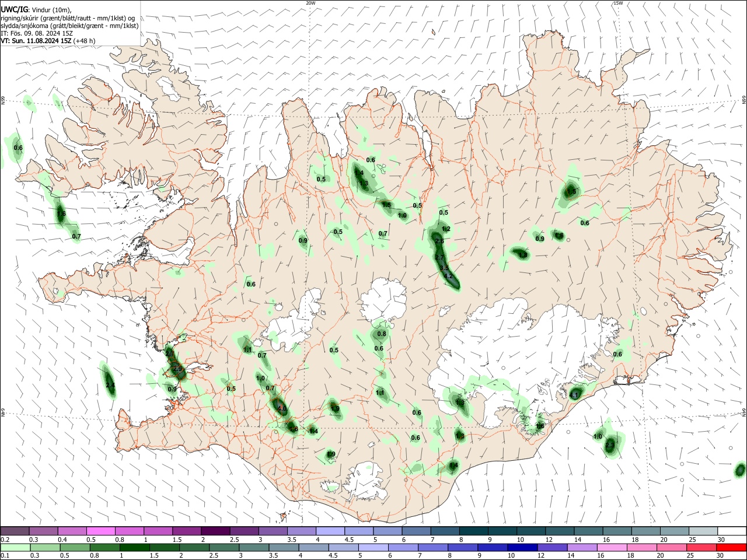
Task: Pick the orchid 0.4–0.5 snow legend swatch
Action: [72, 531]
